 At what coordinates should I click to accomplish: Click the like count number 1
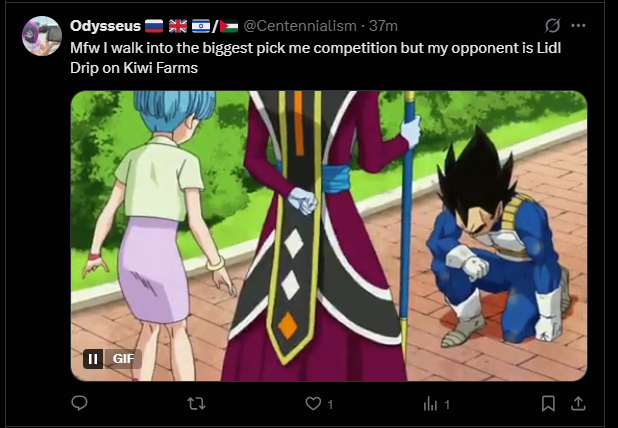[330, 404]
